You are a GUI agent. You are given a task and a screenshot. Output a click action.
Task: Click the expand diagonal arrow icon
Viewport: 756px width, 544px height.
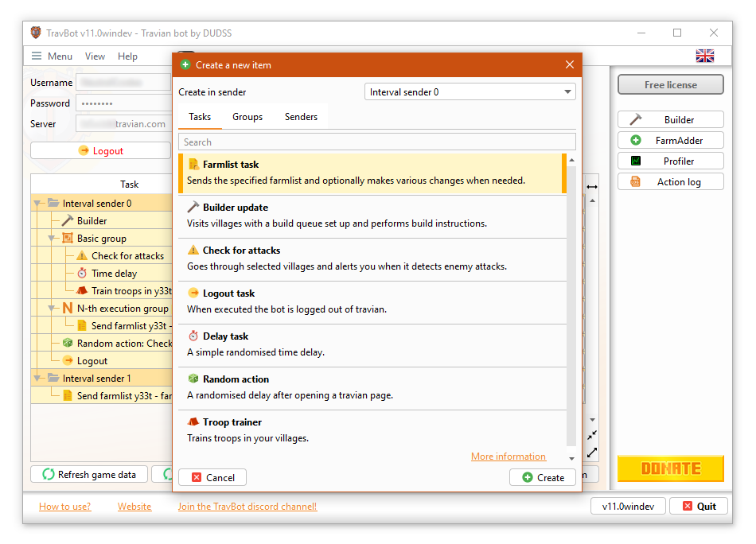point(592,453)
